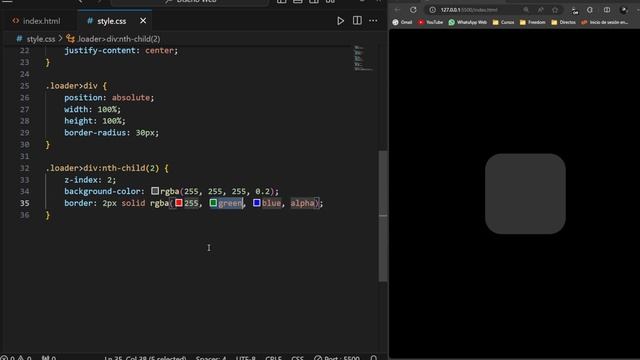Open the editor More Actions ellipsis
Image resolution: width=640 pixels, height=360 pixels.
pyautogui.click(x=373, y=21)
